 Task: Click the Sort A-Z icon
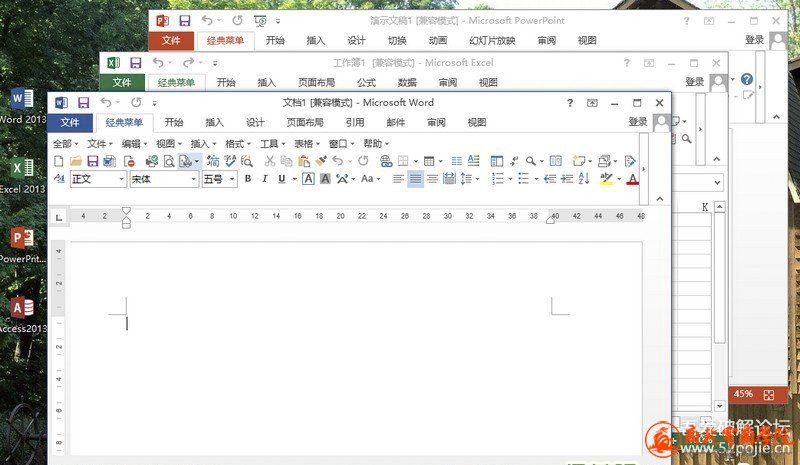click(x=584, y=179)
